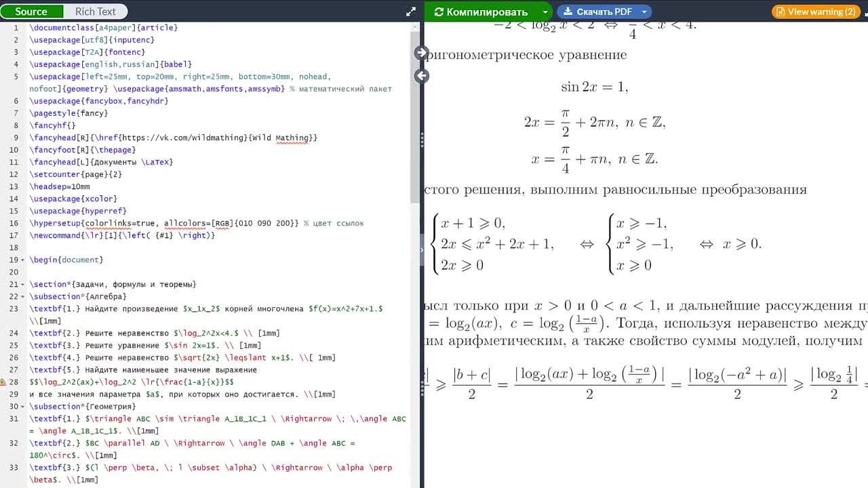Image resolution: width=868 pixels, height=488 pixels.
Task: Click the recompile refresh icon
Action: coord(439,12)
